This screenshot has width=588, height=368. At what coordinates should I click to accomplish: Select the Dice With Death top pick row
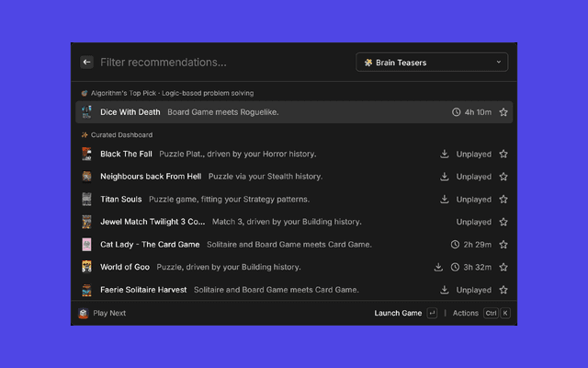pos(294,112)
